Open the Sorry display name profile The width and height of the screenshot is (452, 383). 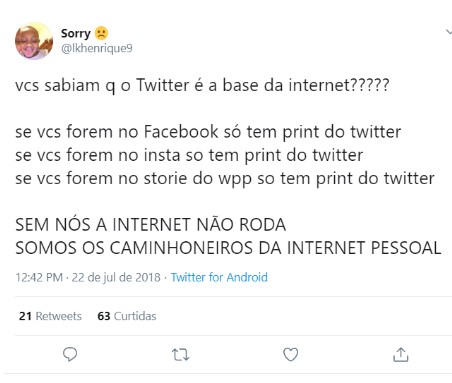[76, 33]
